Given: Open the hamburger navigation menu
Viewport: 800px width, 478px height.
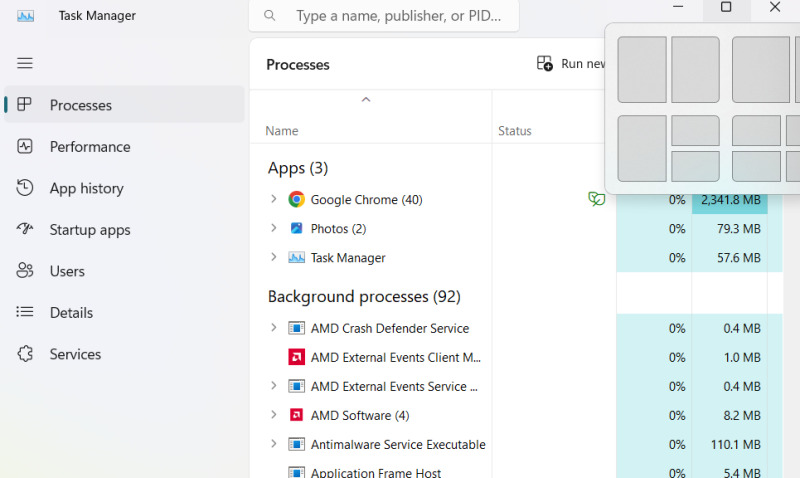Looking at the screenshot, I should (x=24, y=63).
